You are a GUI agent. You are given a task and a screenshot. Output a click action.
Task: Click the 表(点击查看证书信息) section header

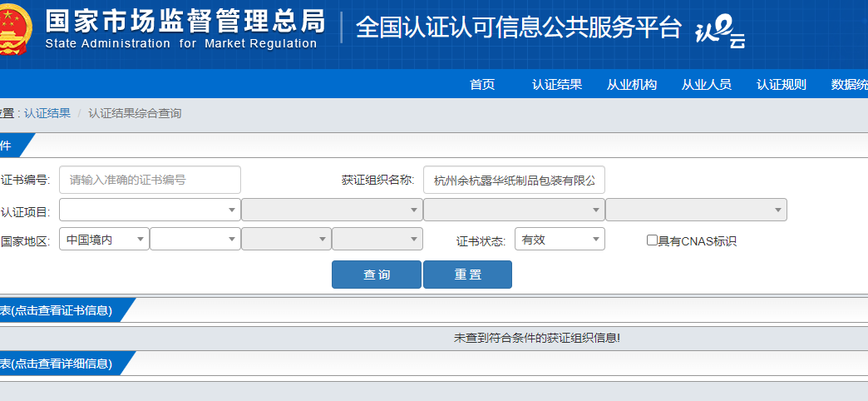pos(56,310)
